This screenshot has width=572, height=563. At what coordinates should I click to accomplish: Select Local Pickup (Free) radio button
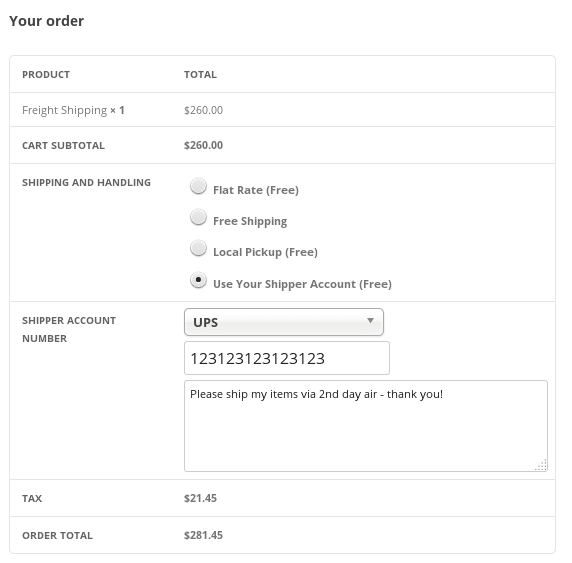[x=198, y=248]
